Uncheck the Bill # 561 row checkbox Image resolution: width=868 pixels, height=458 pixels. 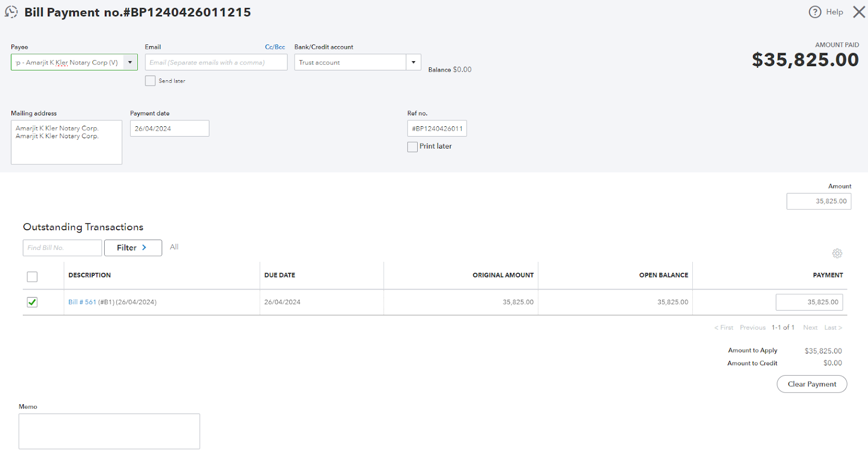coord(32,302)
